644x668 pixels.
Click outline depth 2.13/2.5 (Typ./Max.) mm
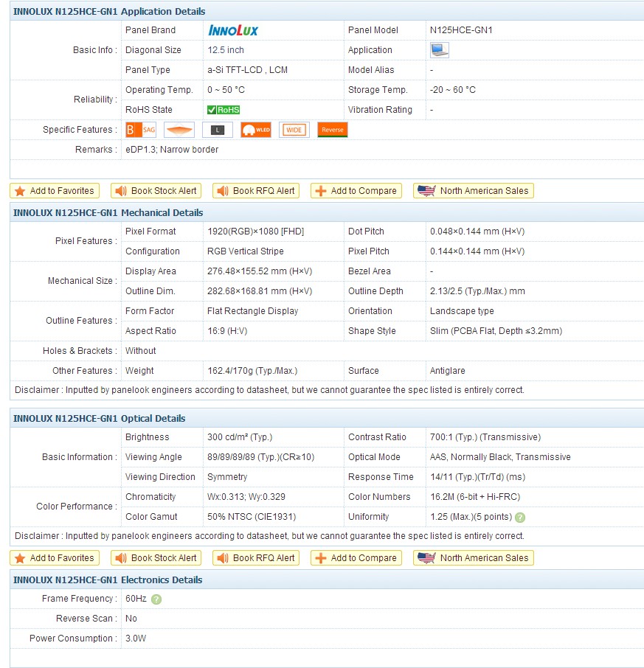pos(477,291)
